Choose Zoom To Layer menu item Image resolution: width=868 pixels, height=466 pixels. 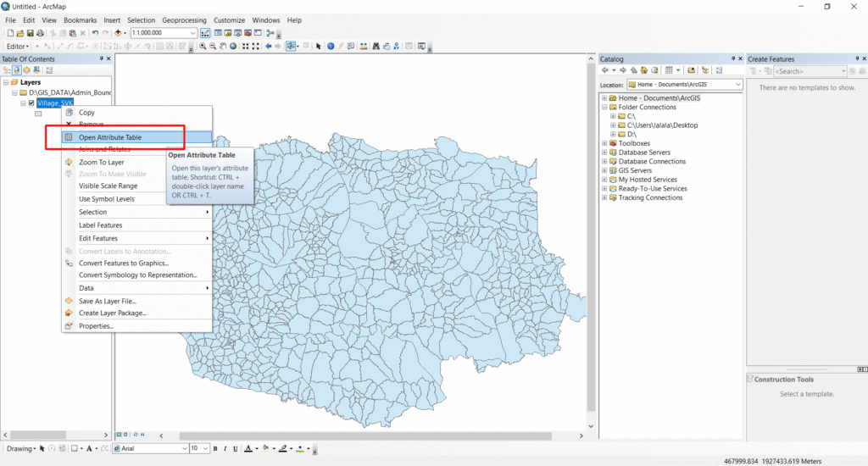(136, 162)
